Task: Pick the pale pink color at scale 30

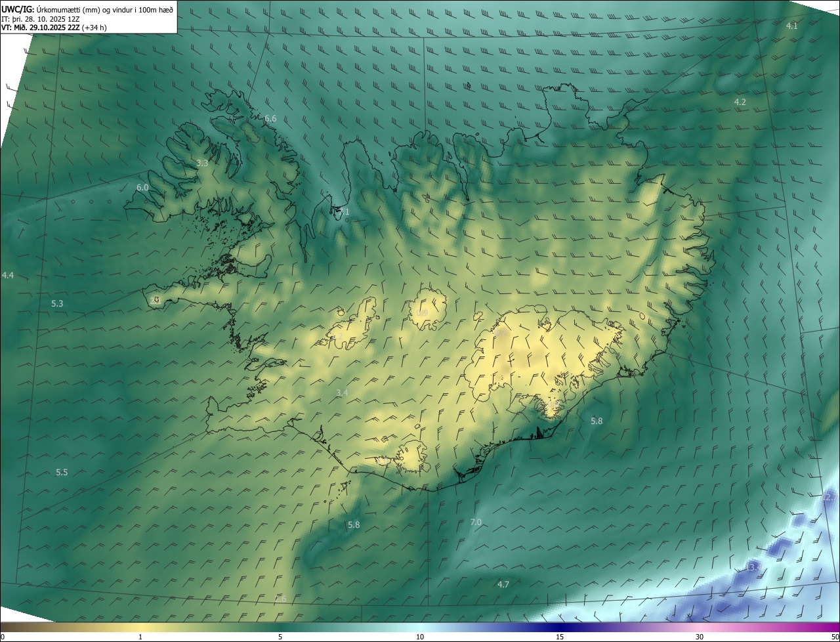Action: click(700, 627)
